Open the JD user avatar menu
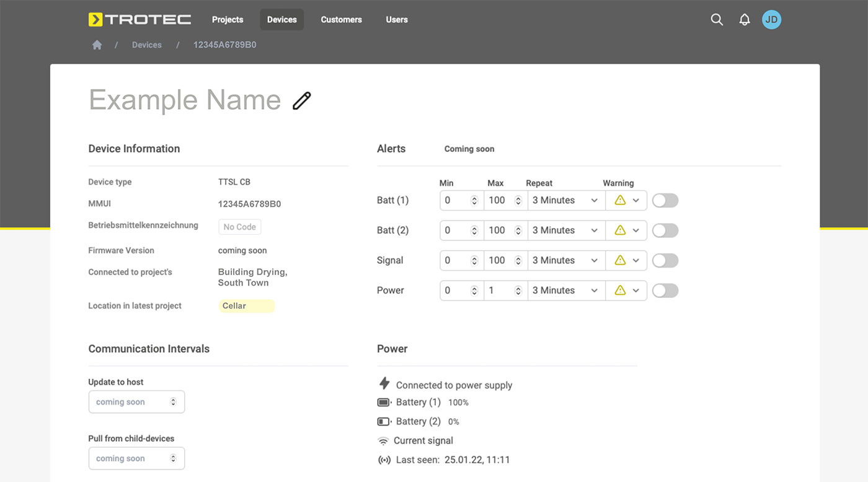 coord(771,20)
